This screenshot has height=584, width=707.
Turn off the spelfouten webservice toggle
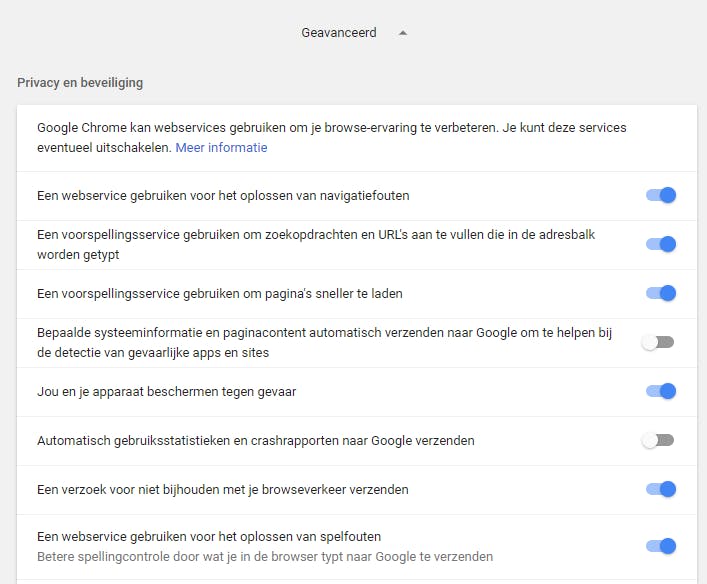[661, 546]
